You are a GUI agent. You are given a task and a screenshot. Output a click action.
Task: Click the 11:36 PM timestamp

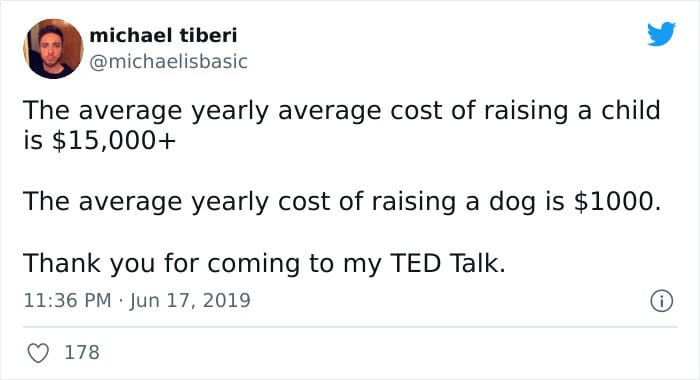(x=67, y=300)
